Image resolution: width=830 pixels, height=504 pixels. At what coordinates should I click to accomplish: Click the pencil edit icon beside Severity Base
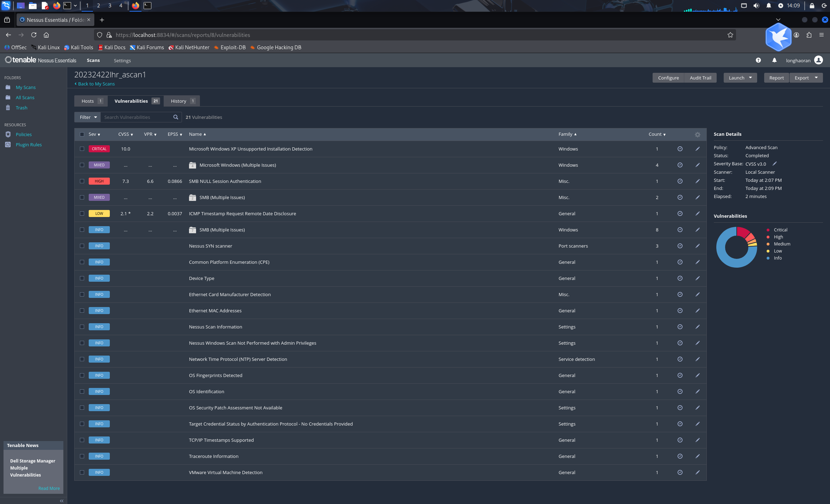coord(774,164)
